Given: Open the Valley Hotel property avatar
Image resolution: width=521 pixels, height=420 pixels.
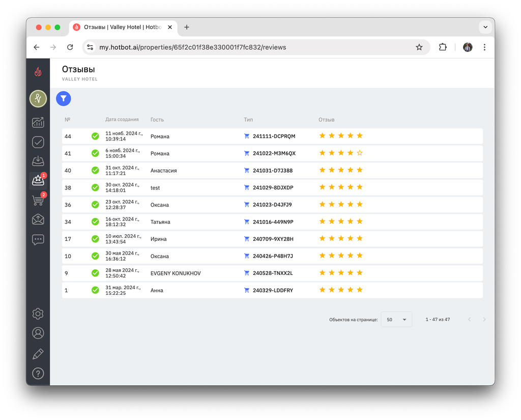Looking at the screenshot, I should click(38, 99).
